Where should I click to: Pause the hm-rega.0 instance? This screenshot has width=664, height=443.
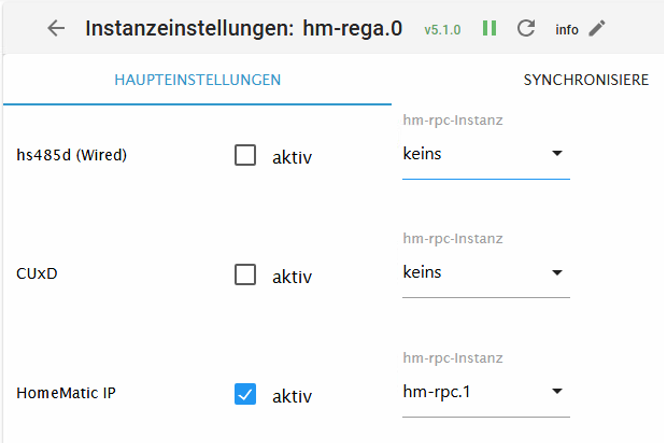click(x=489, y=28)
